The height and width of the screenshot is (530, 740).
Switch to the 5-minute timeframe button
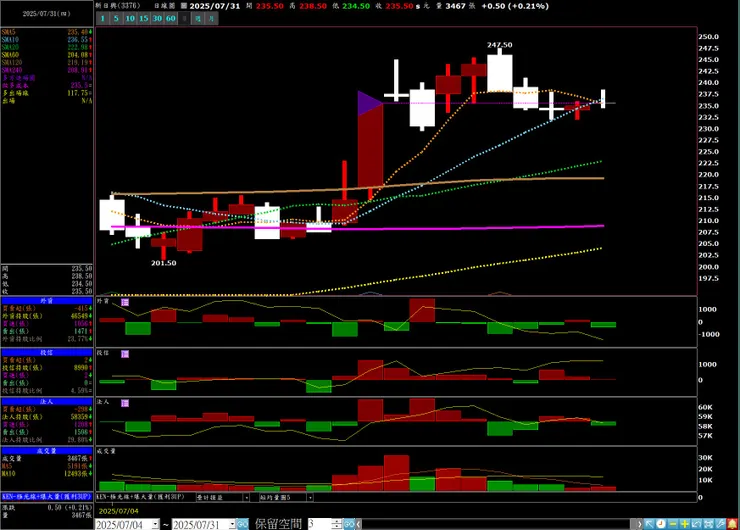[x=116, y=18]
